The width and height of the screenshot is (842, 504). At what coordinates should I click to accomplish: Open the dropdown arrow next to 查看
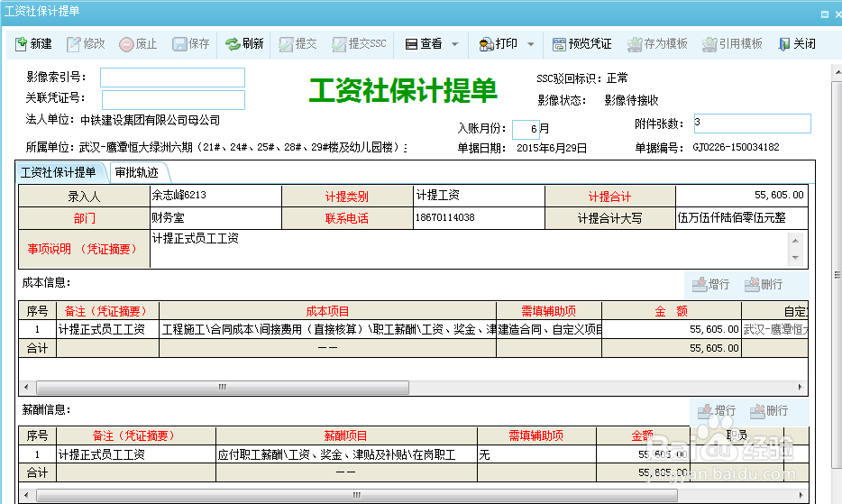coord(455,44)
